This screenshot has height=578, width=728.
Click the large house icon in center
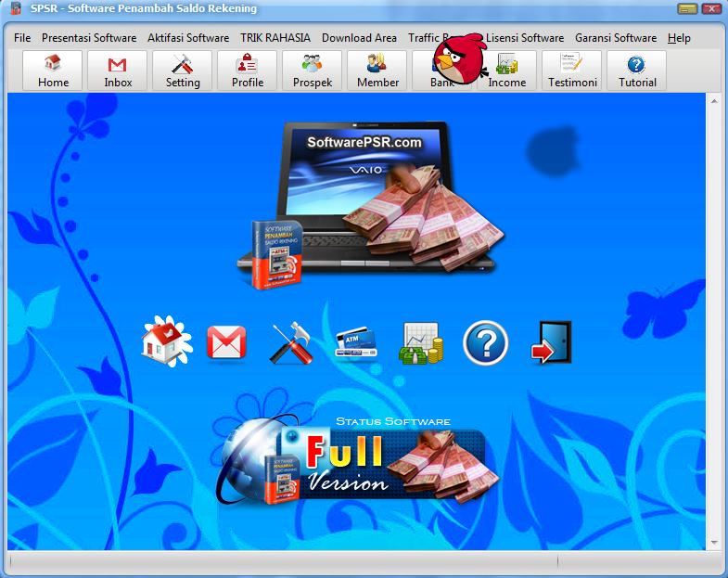pyautogui.click(x=166, y=341)
